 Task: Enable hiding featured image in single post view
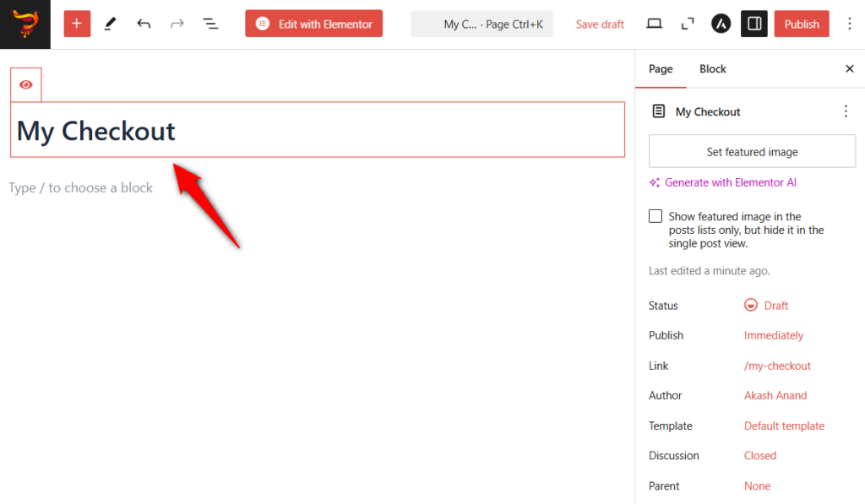[x=656, y=215]
